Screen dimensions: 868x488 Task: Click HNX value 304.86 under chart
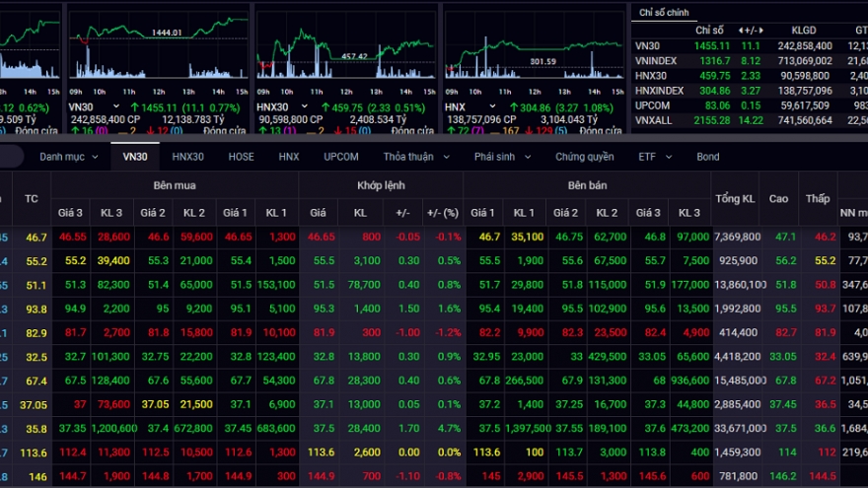click(536, 107)
